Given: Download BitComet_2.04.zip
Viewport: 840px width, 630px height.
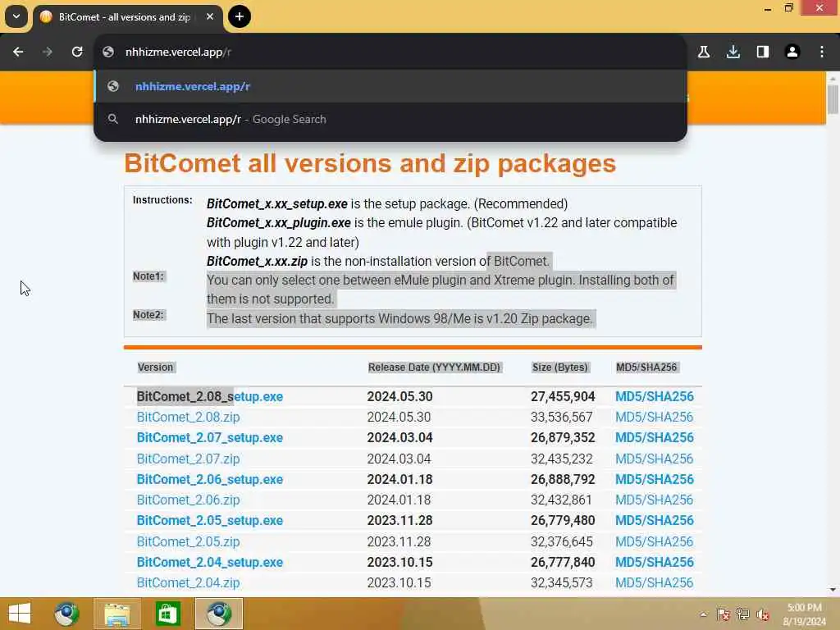Looking at the screenshot, I should click(x=188, y=583).
